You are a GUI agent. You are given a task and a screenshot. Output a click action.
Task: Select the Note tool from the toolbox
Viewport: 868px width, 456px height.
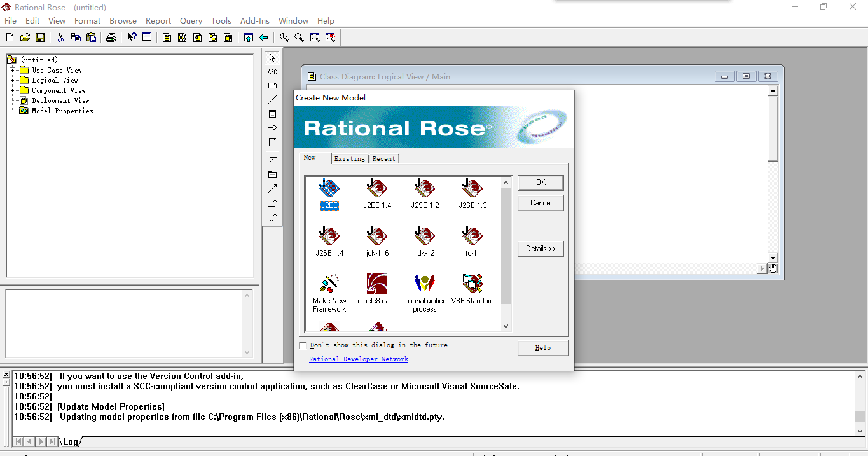pyautogui.click(x=272, y=85)
